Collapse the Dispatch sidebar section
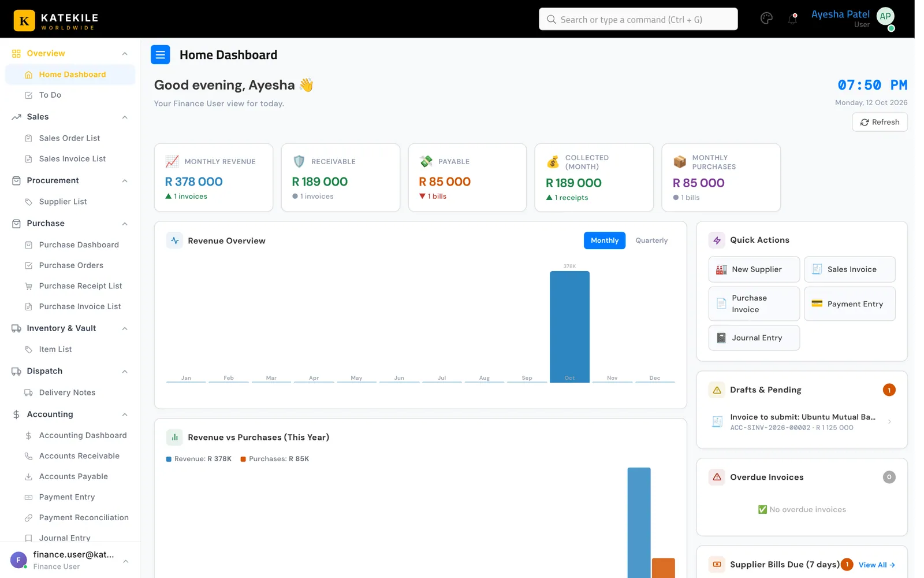This screenshot has height=578, width=924. click(125, 371)
